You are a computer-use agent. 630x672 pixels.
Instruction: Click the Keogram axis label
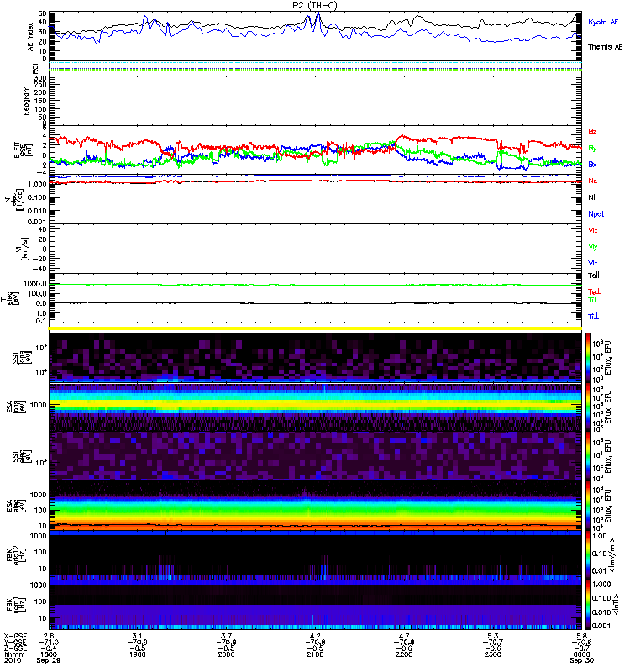26,101
